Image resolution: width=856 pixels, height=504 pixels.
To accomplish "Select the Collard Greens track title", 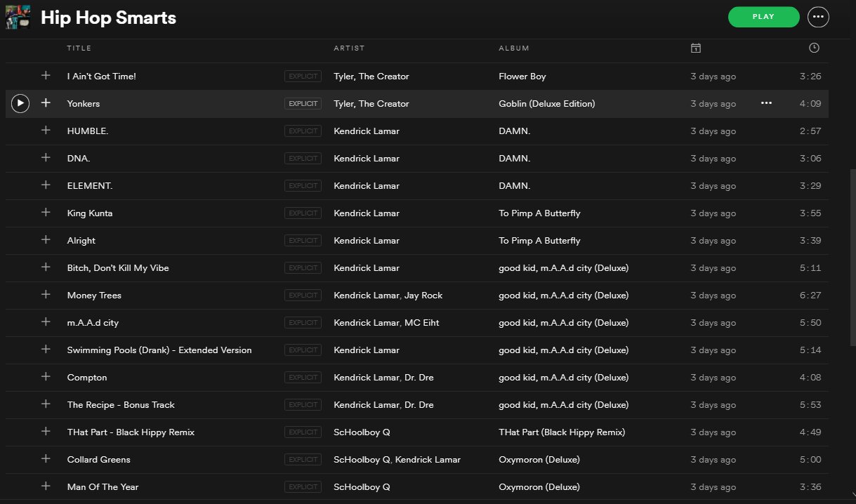I will [x=99, y=460].
